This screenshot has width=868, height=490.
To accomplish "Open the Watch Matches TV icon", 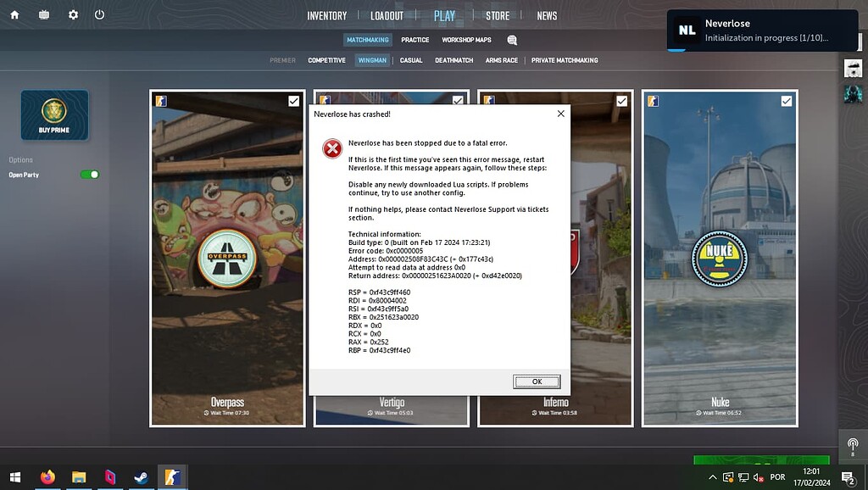I will point(43,14).
